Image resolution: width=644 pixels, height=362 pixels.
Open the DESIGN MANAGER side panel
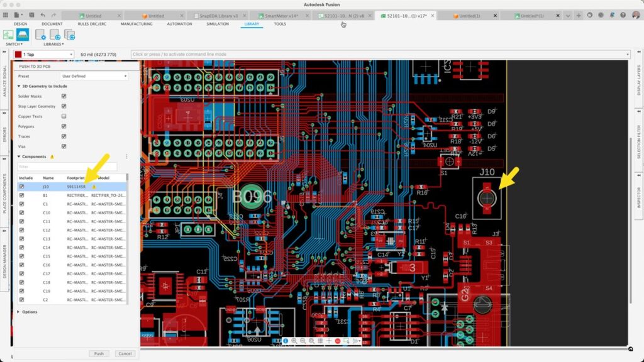(4, 261)
